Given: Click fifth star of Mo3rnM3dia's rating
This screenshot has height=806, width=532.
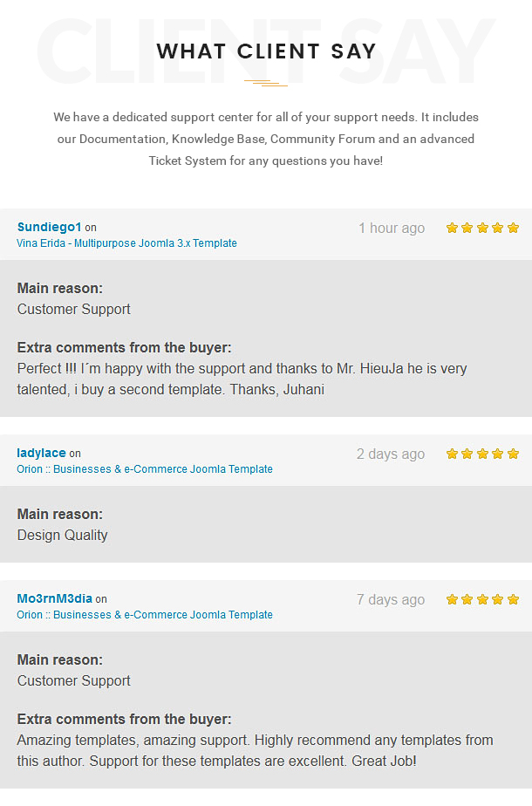Looking at the screenshot, I should click(x=513, y=599).
